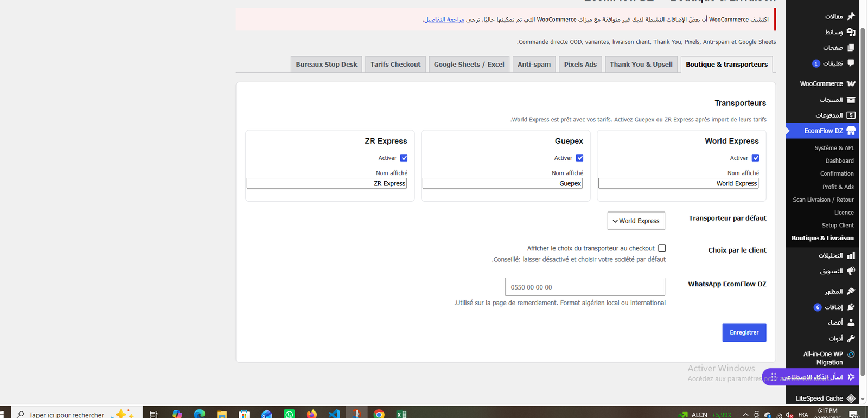Screen dimensions: 868x418
Task: Open the Transporteur par défaut dropdown
Action: pos(636,221)
